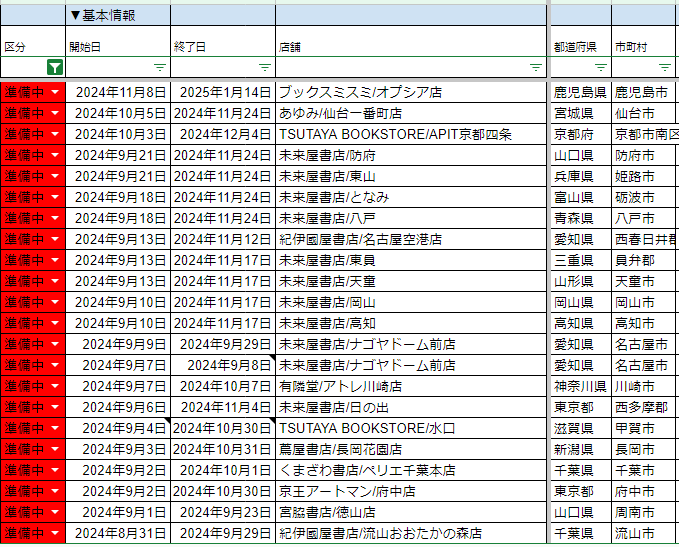The width and height of the screenshot is (679, 547).
Task: Open 準備中 dropdown in くまざわ書店/ペリエ千葉本店 row
Action: (x=55, y=470)
